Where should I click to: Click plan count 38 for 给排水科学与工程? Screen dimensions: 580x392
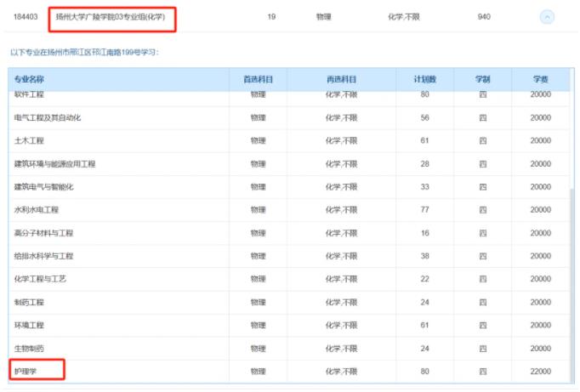424,256
